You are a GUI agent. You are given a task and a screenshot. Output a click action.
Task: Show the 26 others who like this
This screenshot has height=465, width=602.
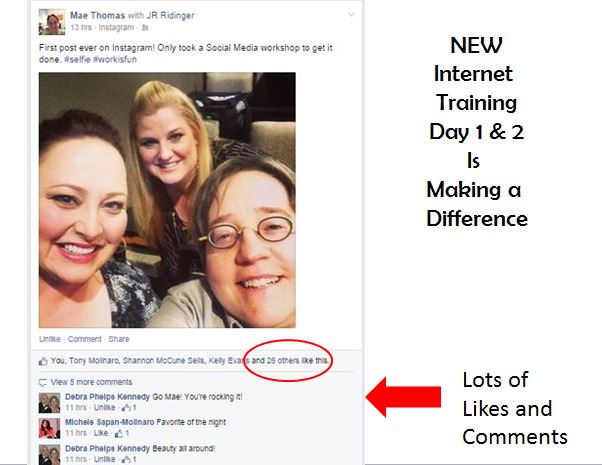(x=283, y=361)
